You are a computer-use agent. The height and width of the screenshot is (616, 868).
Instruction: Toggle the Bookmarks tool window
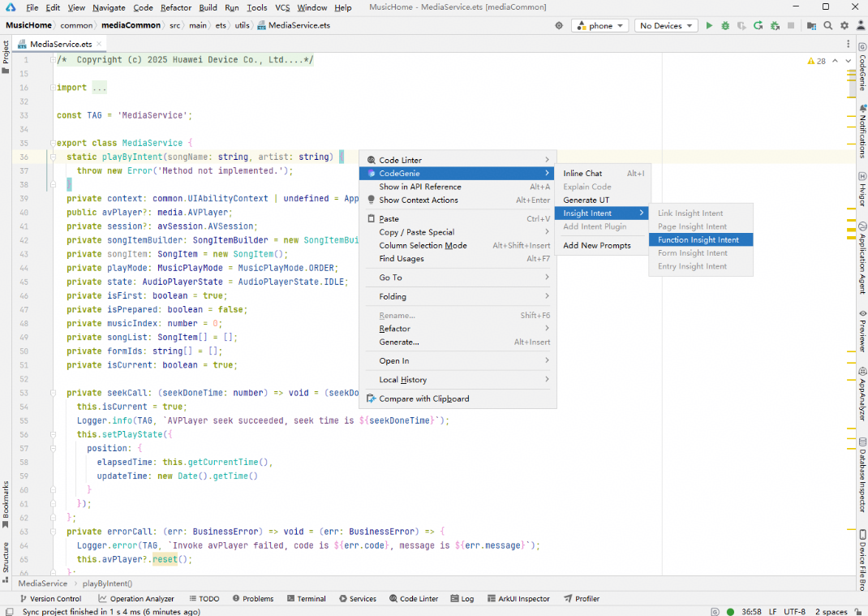coord(6,501)
